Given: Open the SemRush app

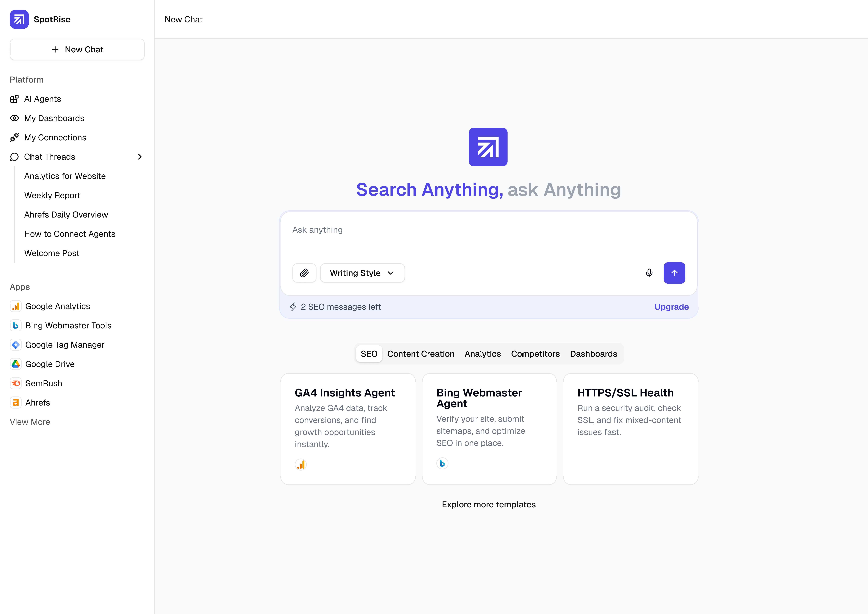Looking at the screenshot, I should coord(44,383).
